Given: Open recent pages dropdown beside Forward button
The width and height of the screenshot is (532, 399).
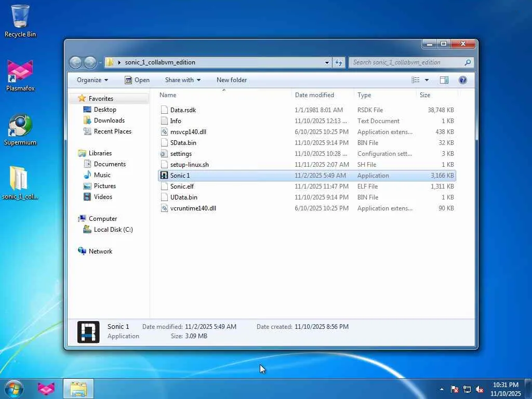Looking at the screenshot, I should (100, 62).
